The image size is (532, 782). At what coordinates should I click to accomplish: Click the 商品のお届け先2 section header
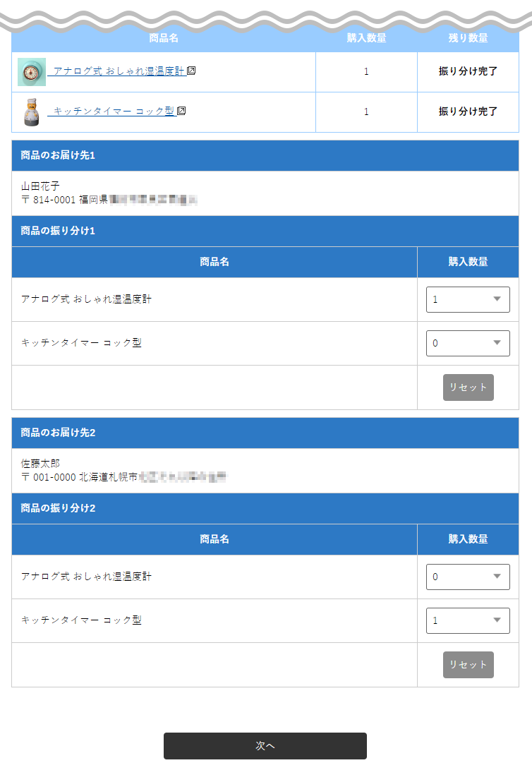265,433
